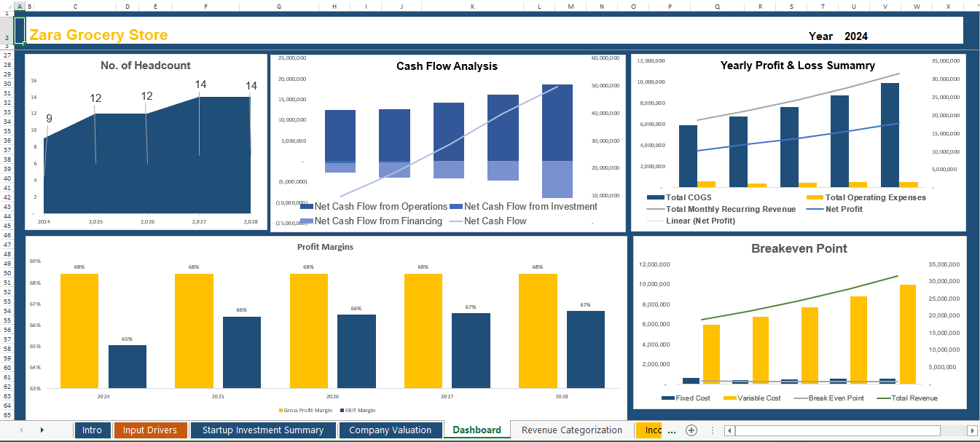980x442 pixels.
Task: Select Total Operating Expenses legend entry
Action: pos(866,197)
